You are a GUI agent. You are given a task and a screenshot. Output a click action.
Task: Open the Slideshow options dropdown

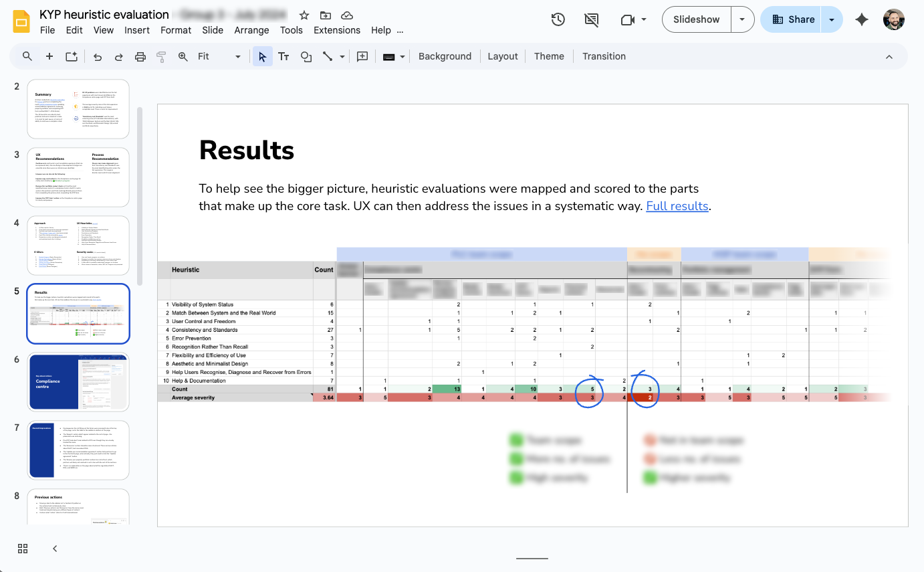pos(742,19)
